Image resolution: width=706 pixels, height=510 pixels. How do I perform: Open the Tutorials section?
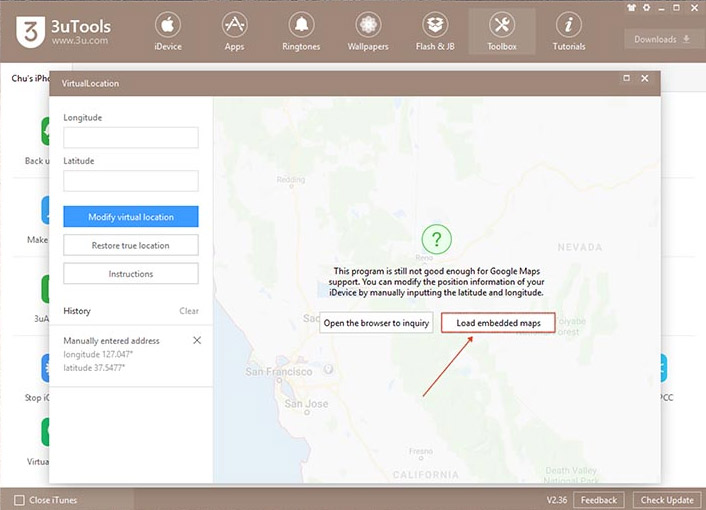pyautogui.click(x=569, y=32)
